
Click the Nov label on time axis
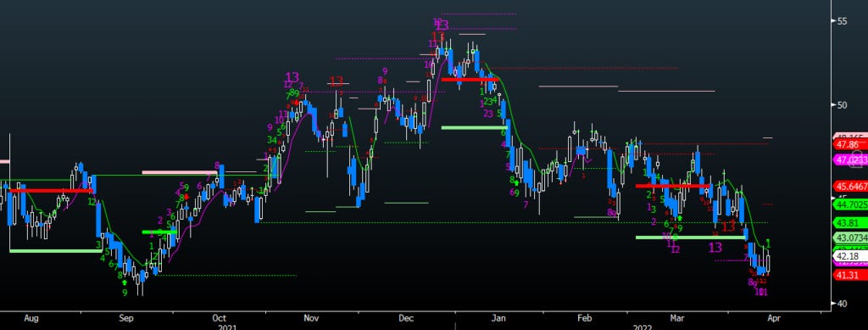tap(312, 318)
